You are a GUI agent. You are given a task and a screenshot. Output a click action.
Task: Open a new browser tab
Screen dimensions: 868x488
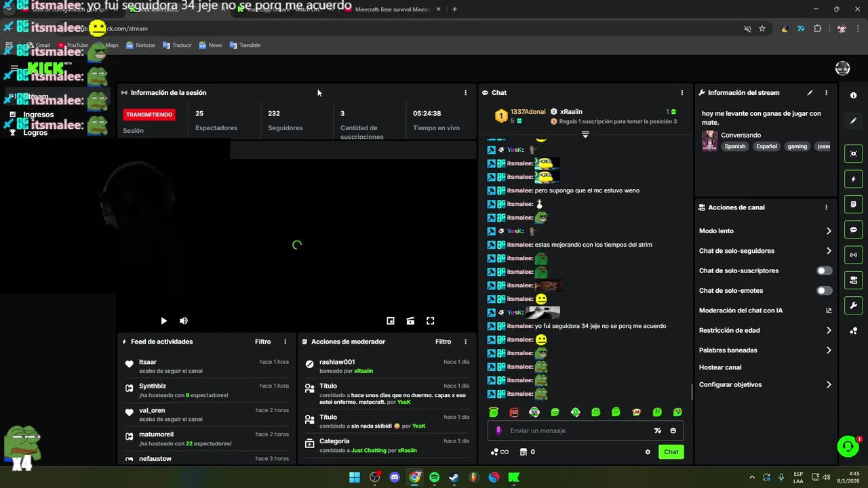coord(454,9)
